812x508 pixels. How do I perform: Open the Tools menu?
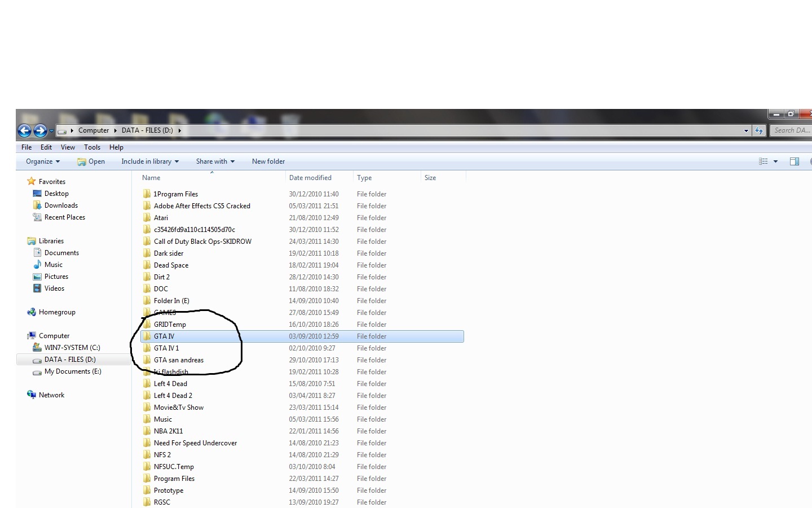click(x=92, y=147)
